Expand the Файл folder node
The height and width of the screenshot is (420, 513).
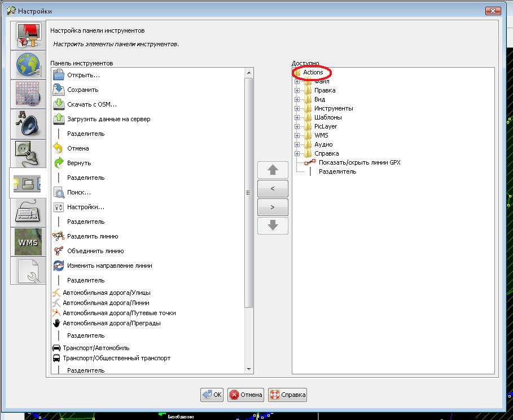tap(297, 82)
